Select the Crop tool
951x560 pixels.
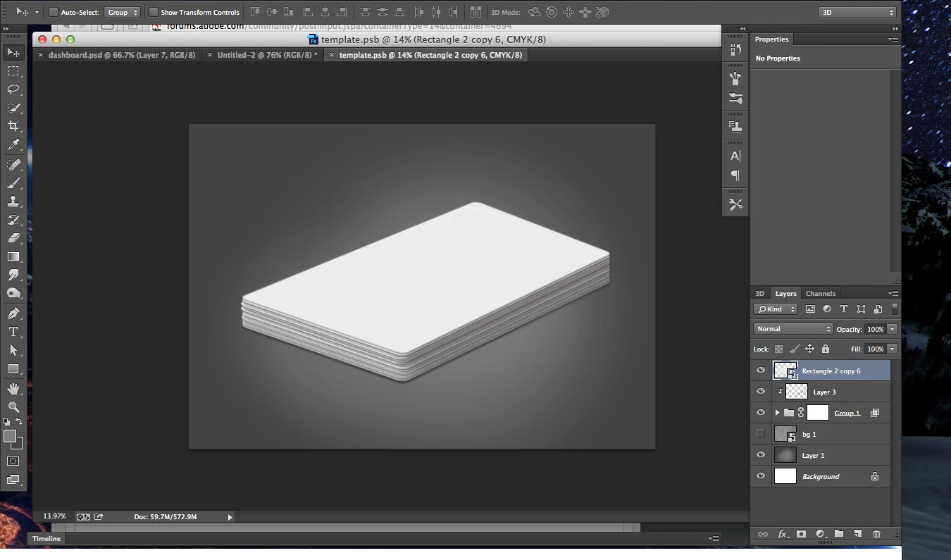click(x=13, y=126)
